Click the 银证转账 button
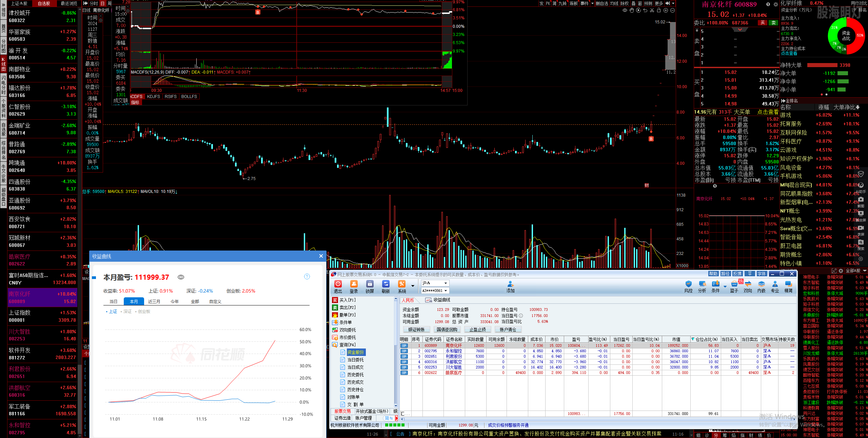The image size is (868, 438). pyautogui.click(x=416, y=330)
